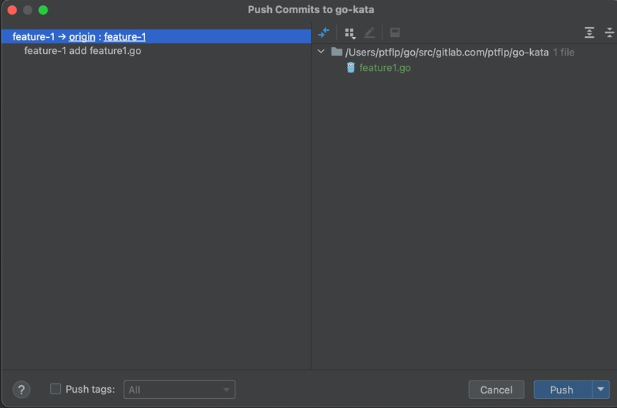
Task: Click the feature-1 target branch link
Action: coord(125,37)
